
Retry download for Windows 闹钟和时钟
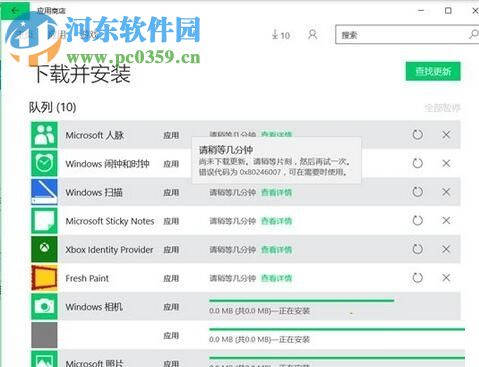tap(418, 163)
